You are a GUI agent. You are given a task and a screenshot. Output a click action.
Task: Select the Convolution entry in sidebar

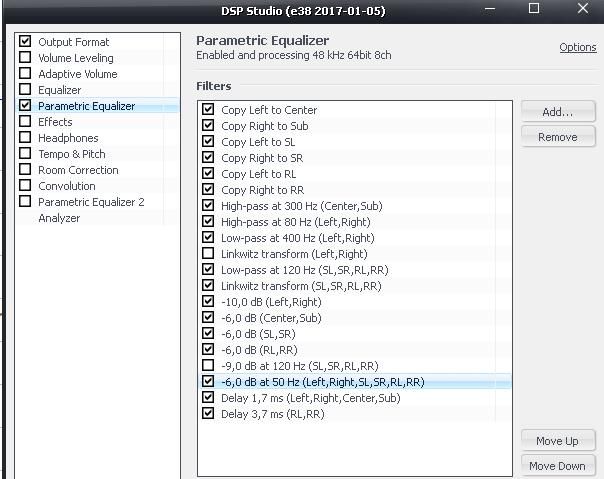tap(66, 186)
